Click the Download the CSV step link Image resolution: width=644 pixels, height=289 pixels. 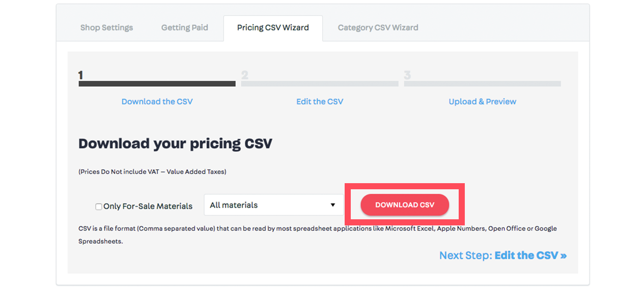click(x=157, y=101)
